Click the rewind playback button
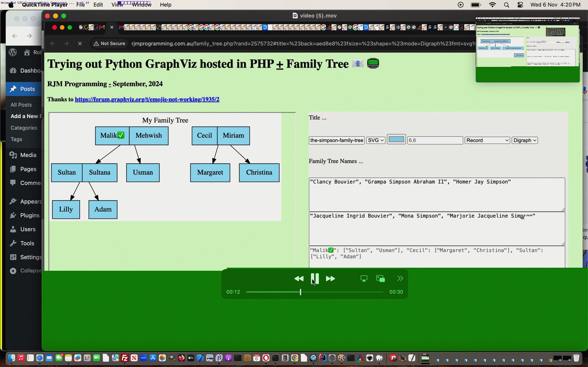Screen dimensions: 588x367 [x=299, y=279]
